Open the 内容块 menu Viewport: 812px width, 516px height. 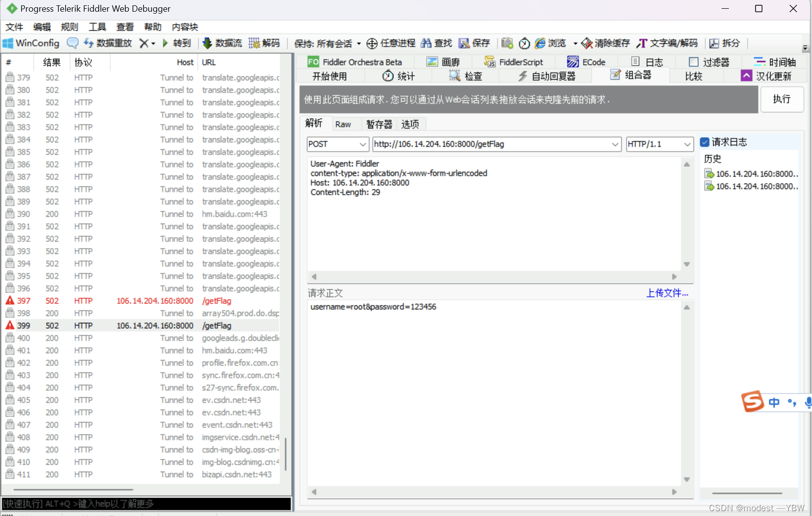pyautogui.click(x=185, y=27)
